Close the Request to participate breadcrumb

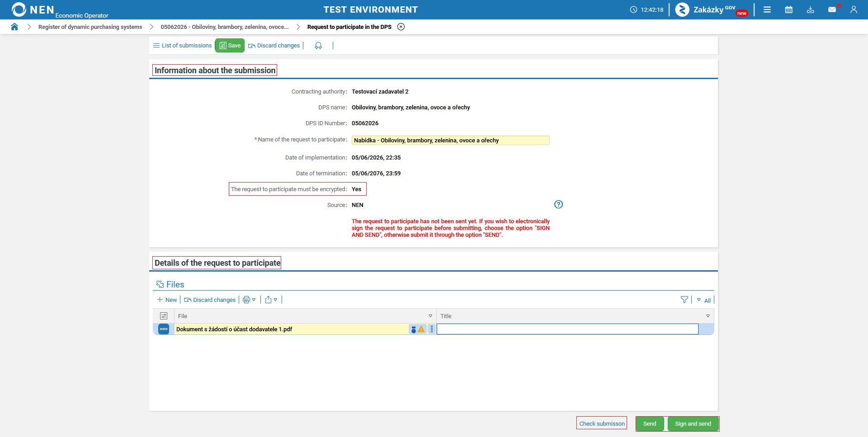click(401, 27)
